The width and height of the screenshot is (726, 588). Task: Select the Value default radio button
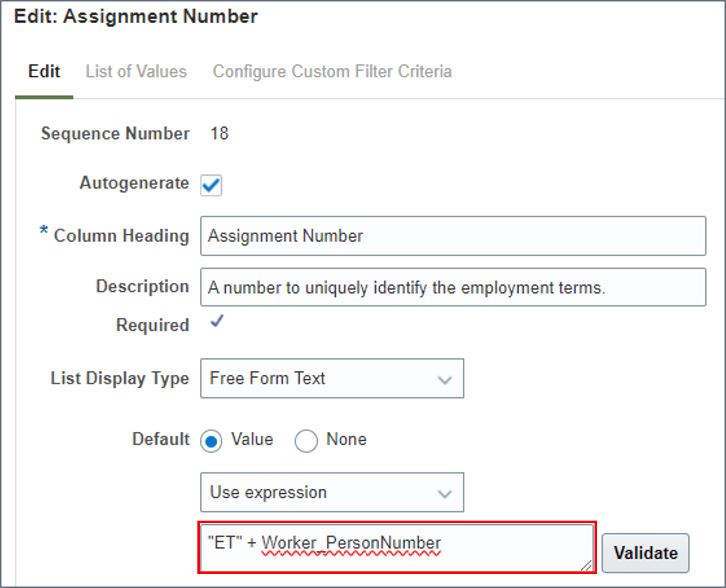[x=211, y=441]
